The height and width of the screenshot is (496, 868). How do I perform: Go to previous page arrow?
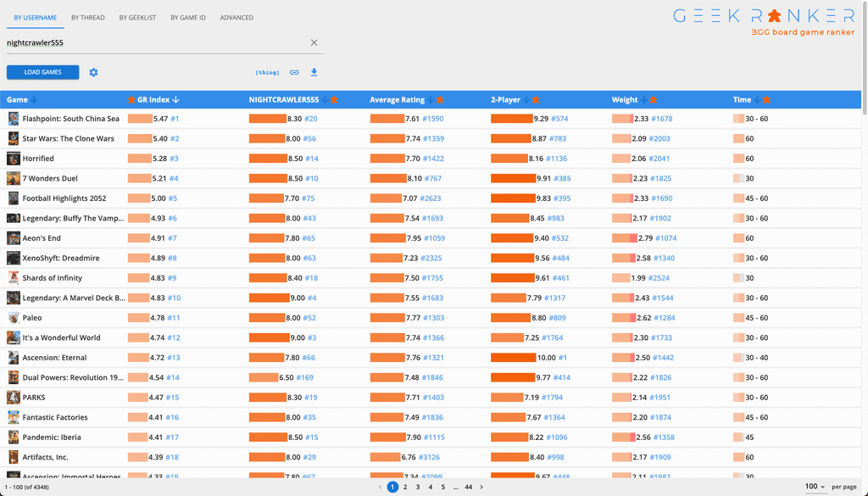(x=380, y=488)
